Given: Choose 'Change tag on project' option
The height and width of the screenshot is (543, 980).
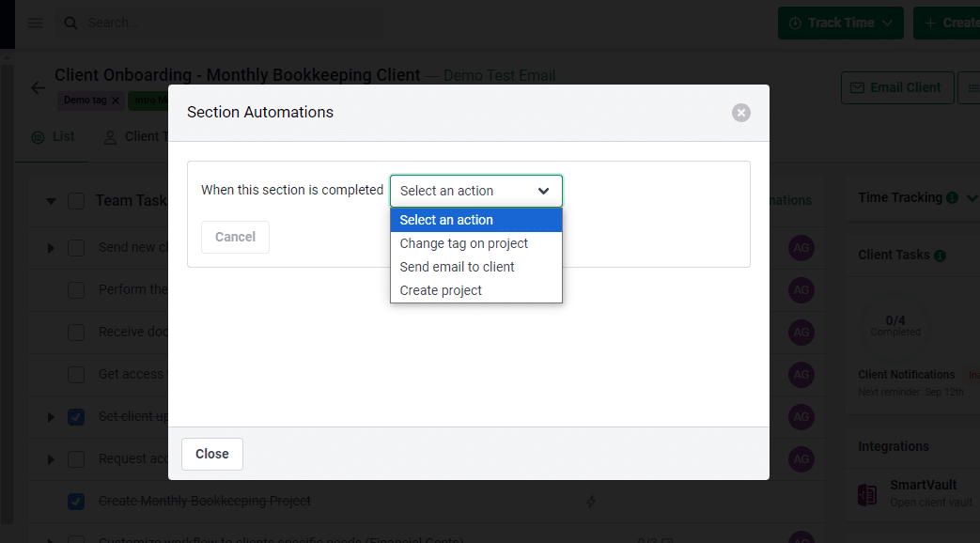Looking at the screenshot, I should point(476,243).
